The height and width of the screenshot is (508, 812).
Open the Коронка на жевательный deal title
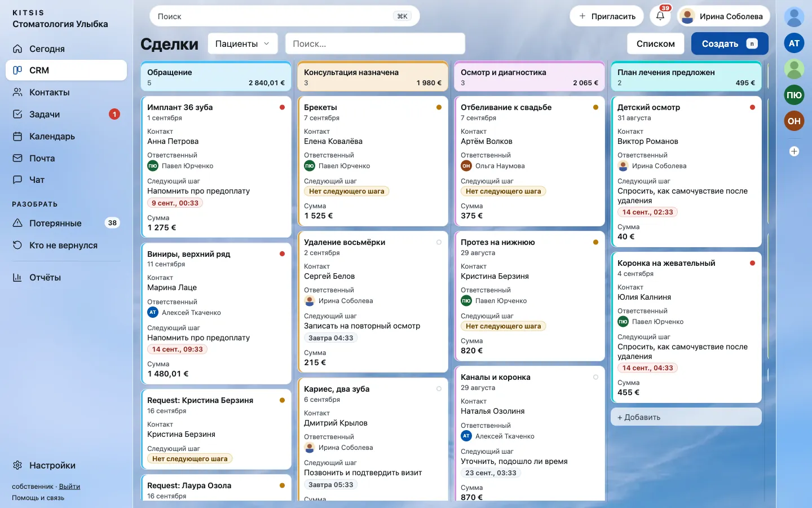click(666, 263)
